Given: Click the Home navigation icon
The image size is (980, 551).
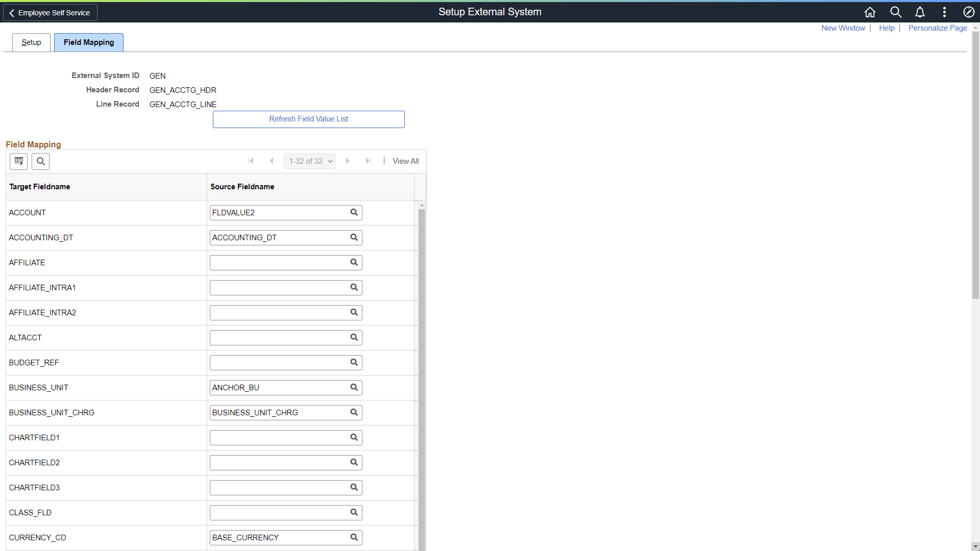Looking at the screenshot, I should pyautogui.click(x=870, y=11).
